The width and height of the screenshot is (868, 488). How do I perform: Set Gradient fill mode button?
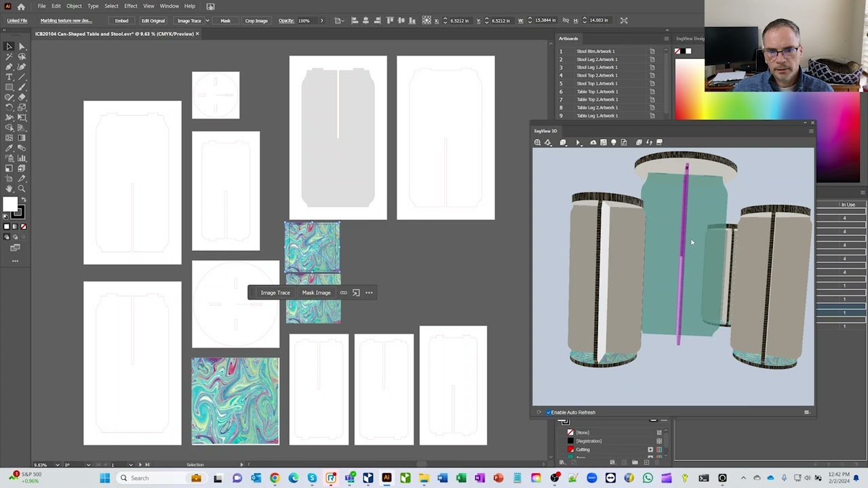[15, 227]
